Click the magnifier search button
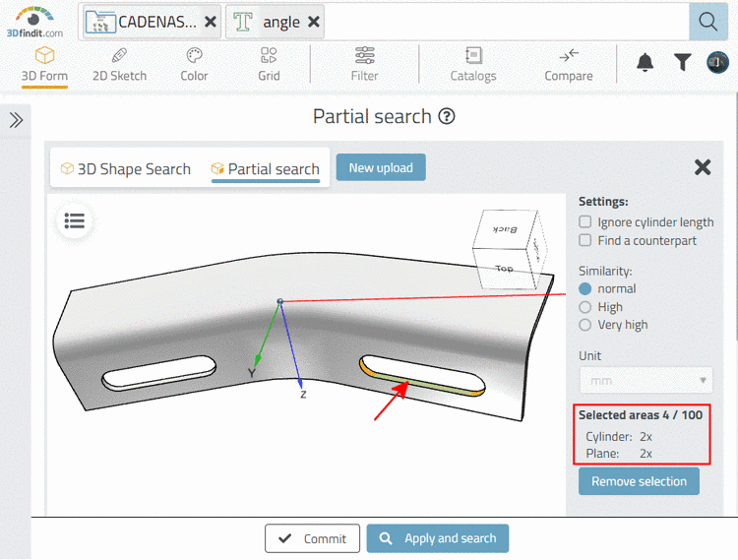 pos(707,22)
